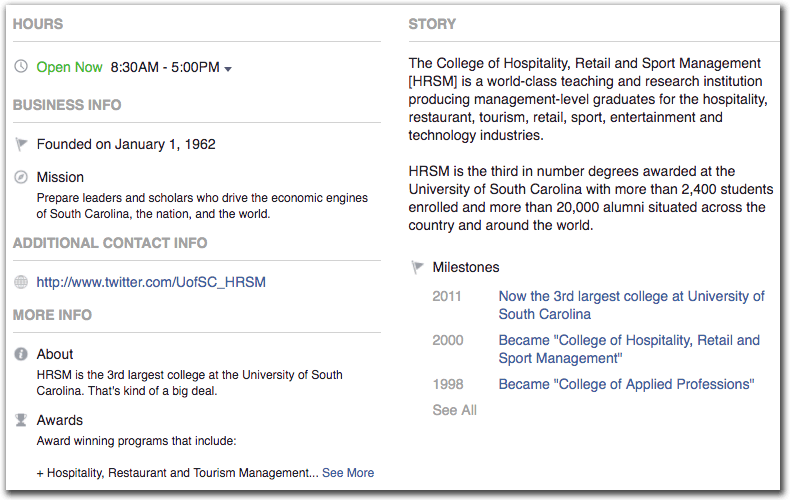Expand awards with See More
791x500 pixels.
click(x=348, y=473)
